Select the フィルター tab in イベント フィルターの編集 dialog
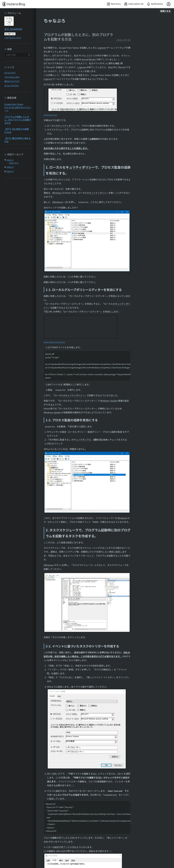The height and width of the screenshot is (868, 174). (x=52, y=696)
